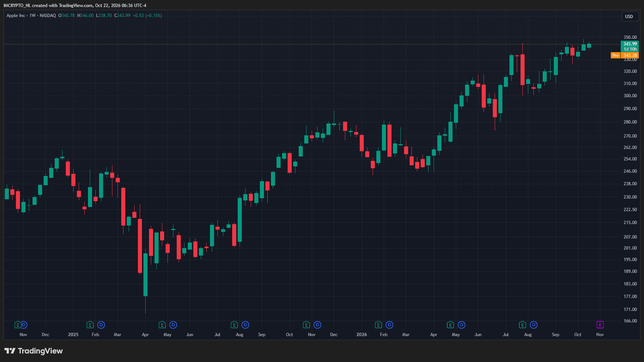The image size is (644, 362).
Task: Click the orange Pre-market price label
Action: click(625, 55)
